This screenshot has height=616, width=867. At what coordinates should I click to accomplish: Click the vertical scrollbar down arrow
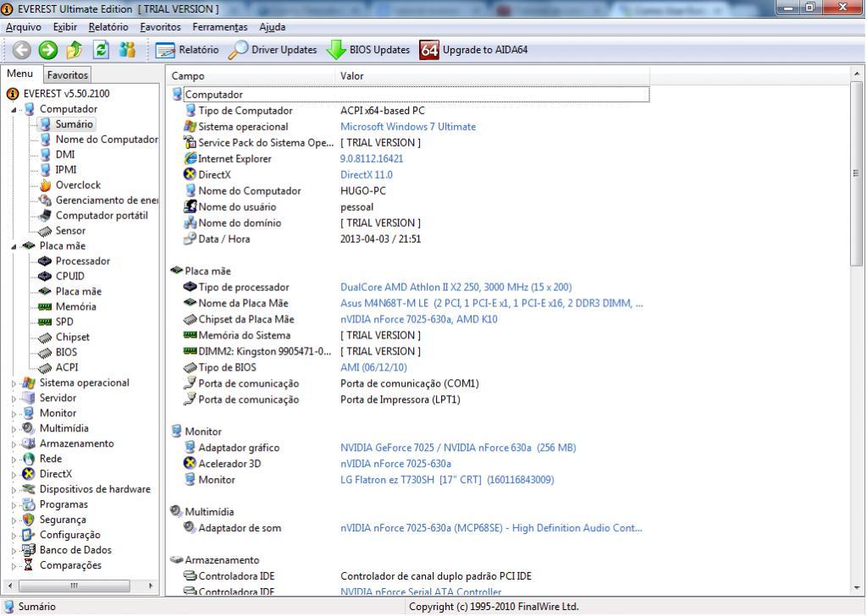click(857, 588)
